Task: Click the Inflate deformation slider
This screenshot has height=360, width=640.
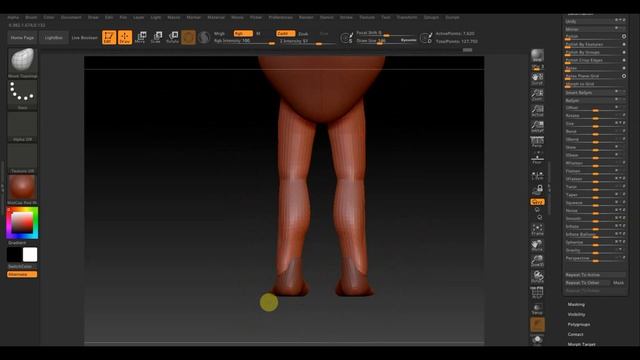Action: [595, 226]
